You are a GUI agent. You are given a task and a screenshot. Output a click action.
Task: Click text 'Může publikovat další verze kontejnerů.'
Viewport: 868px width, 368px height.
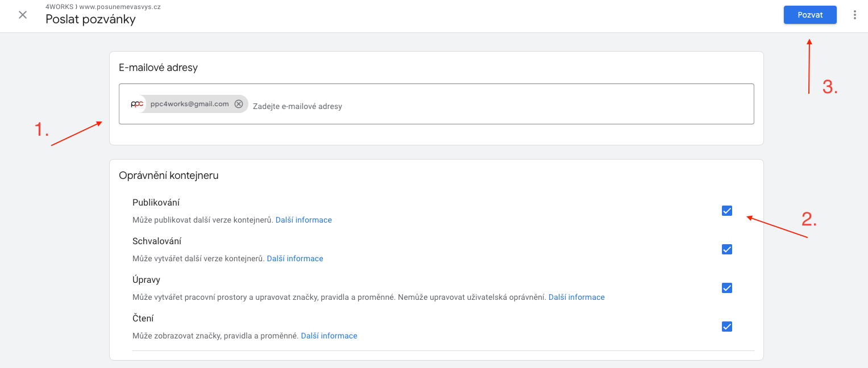tap(203, 220)
